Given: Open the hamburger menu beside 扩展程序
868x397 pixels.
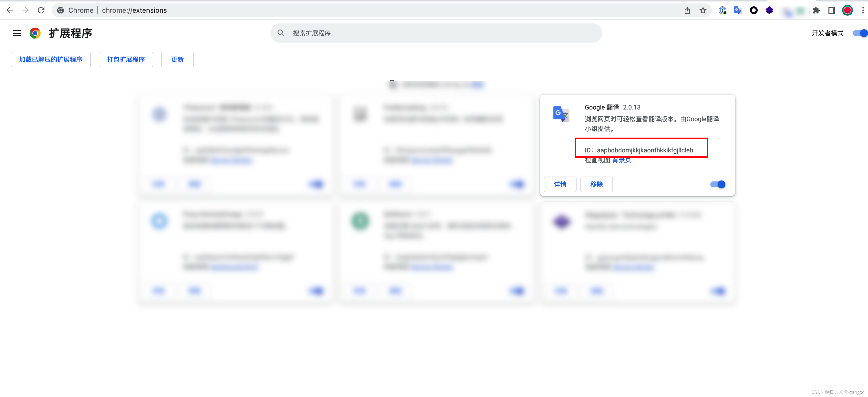Looking at the screenshot, I should [17, 33].
